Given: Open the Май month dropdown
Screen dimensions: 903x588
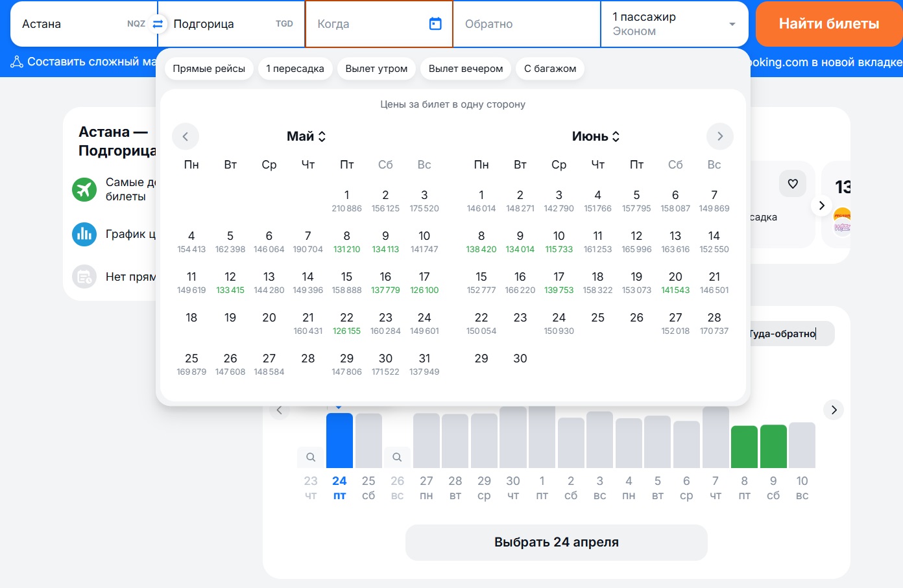Looking at the screenshot, I should tap(306, 136).
